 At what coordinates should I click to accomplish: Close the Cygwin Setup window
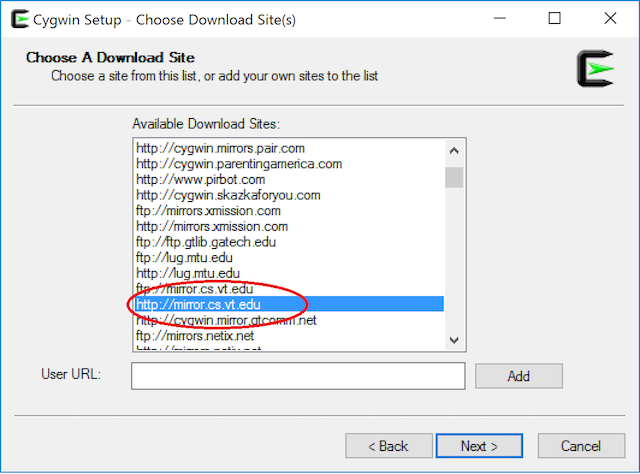(x=607, y=19)
